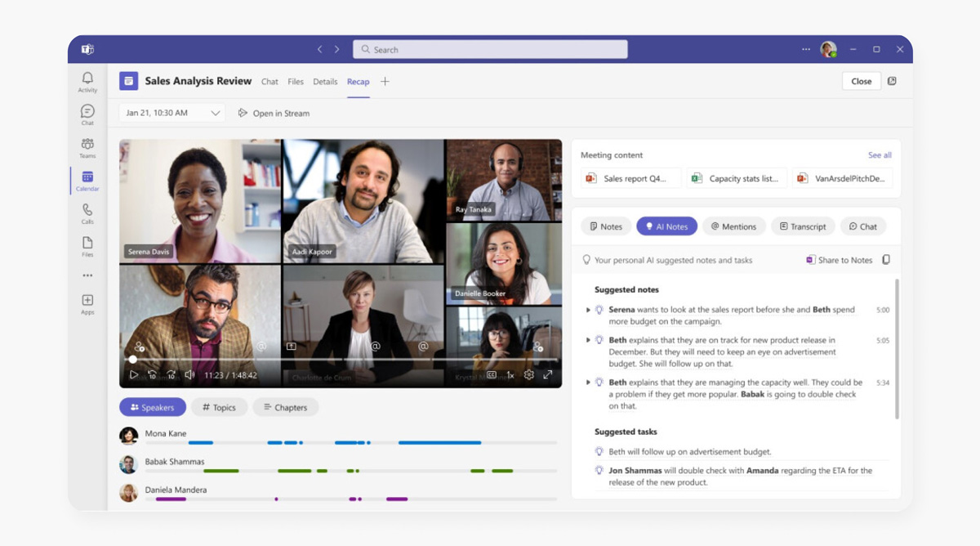Click the Close button
This screenshot has height=546, width=980.
(862, 81)
